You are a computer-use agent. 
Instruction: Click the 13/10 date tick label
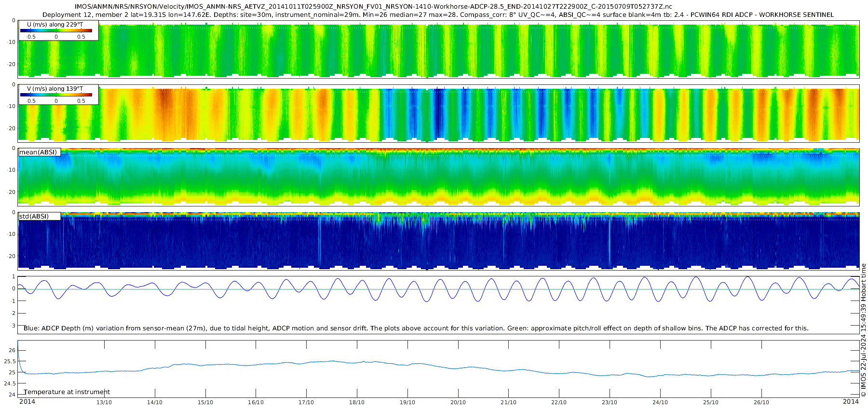tap(104, 402)
